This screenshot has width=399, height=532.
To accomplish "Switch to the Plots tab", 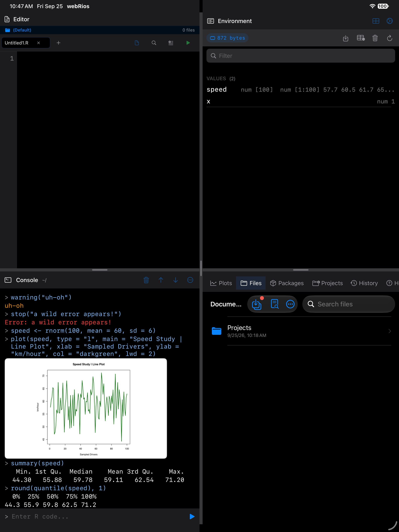I will coord(221,283).
